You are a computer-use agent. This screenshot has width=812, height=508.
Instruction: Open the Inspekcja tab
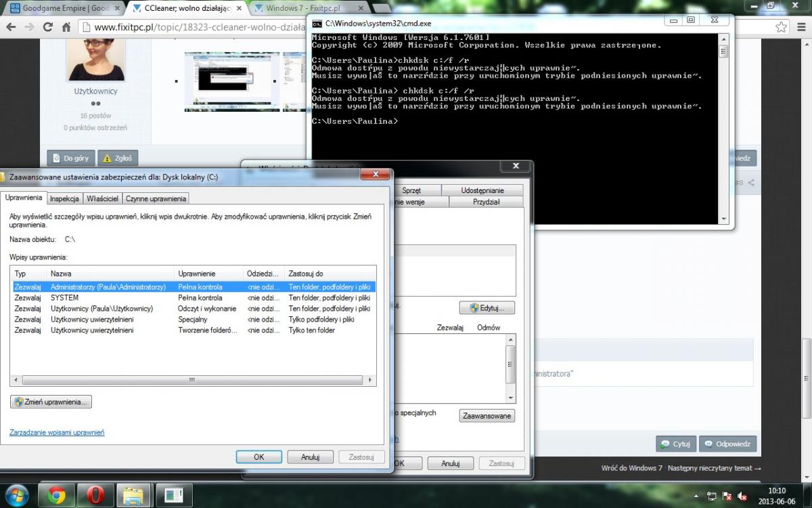(64, 198)
